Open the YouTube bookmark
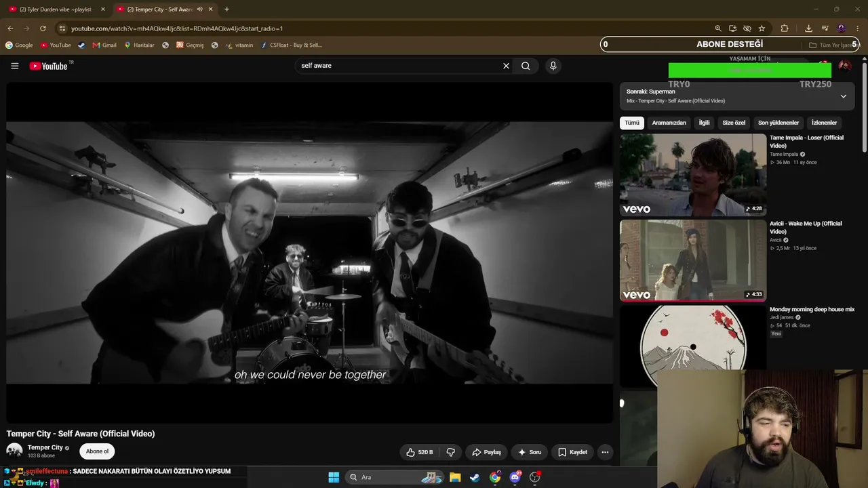 coord(56,45)
